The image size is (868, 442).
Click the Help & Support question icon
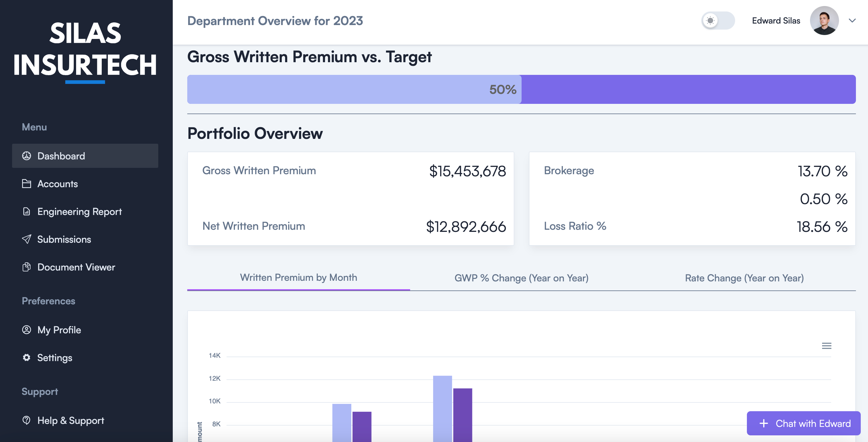26,420
